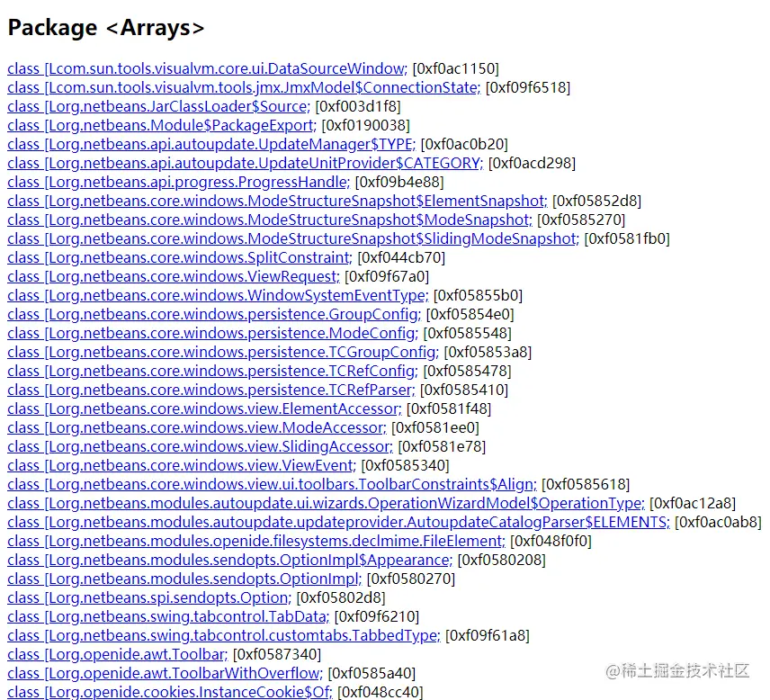Open the tabcontrol.TabData class link

pos(168,617)
